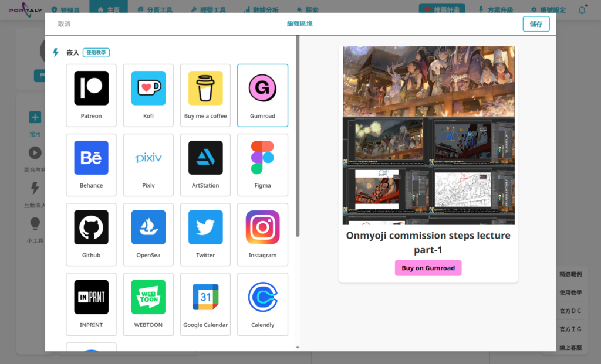Save the block with 儲存 button
The width and height of the screenshot is (601, 364).
tap(536, 23)
